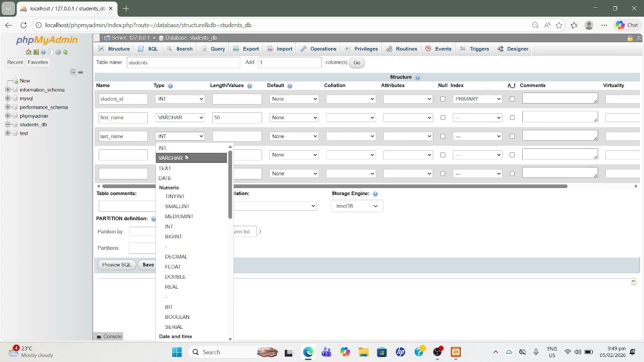Click the Table name input field

[183, 62]
